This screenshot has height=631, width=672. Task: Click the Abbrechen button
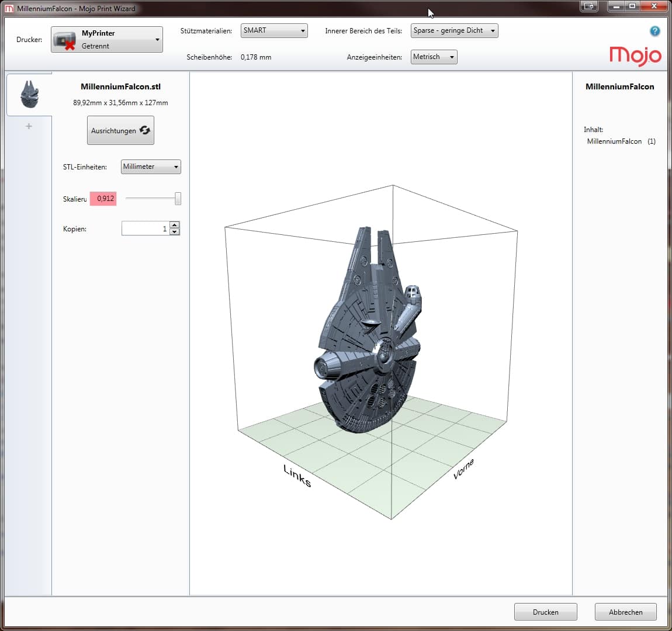(x=626, y=612)
